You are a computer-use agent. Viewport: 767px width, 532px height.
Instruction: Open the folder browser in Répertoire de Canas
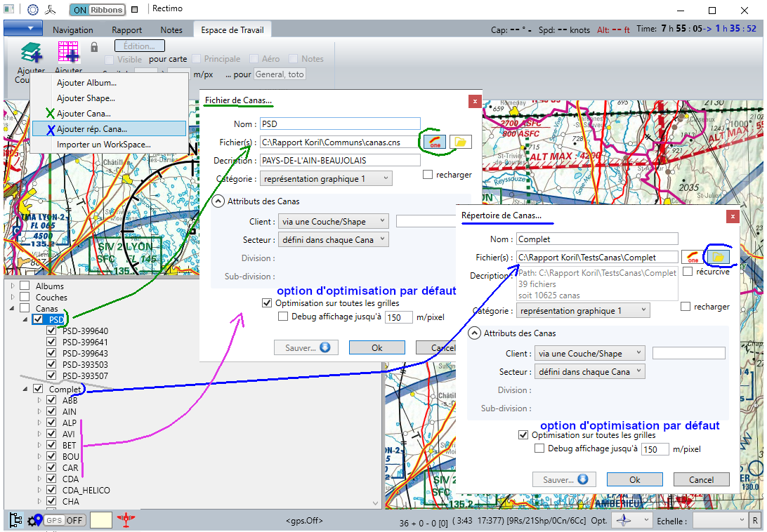[x=718, y=257]
